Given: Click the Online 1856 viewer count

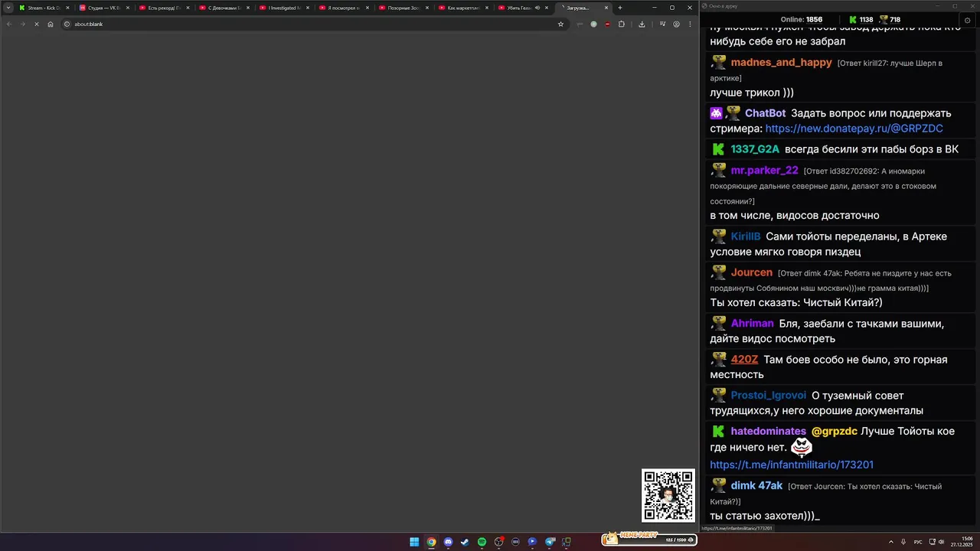Looking at the screenshot, I should click(x=801, y=20).
